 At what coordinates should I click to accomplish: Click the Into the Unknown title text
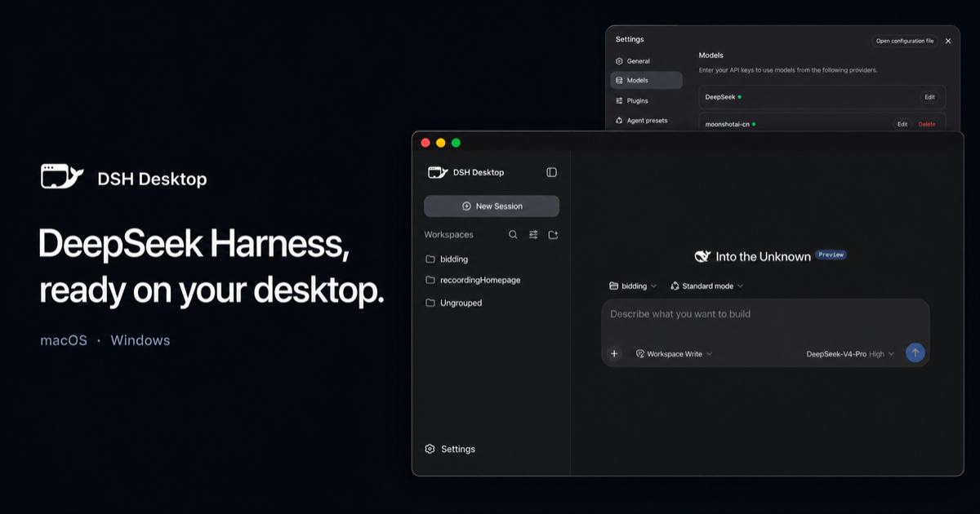tap(764, 256)
